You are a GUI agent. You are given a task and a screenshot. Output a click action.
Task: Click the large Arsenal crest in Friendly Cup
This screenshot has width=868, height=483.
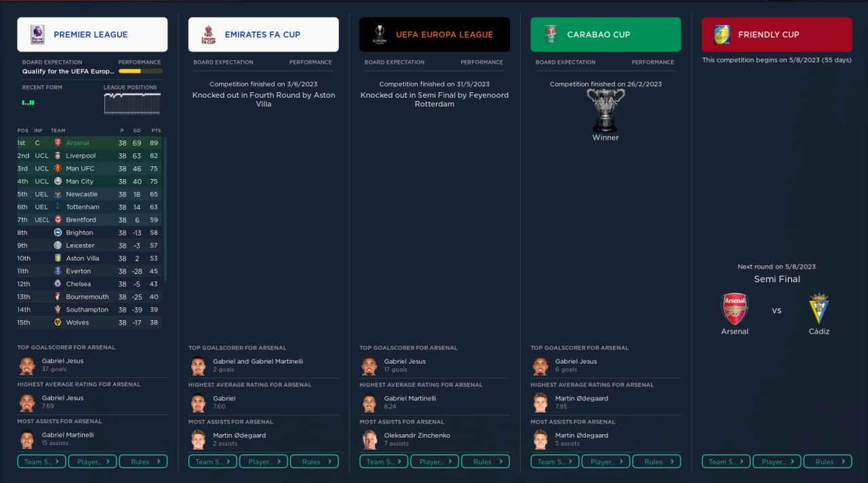[734, 309]
